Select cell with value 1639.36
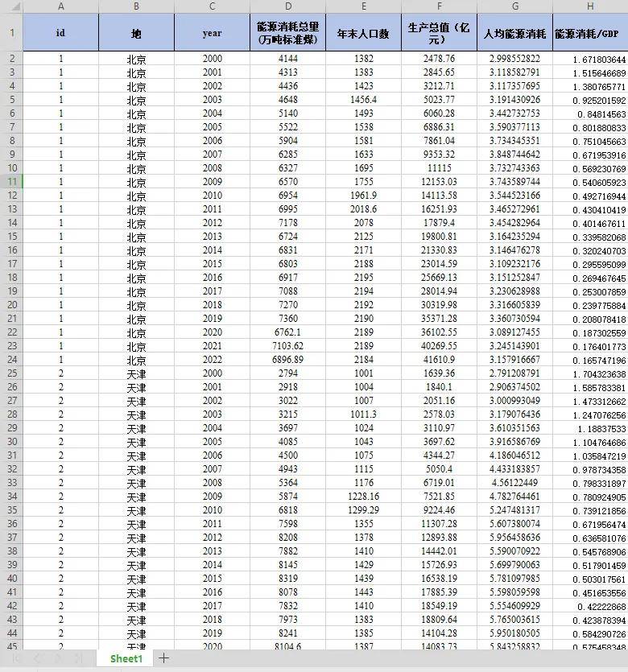The height and width of the screenshot is (672, 628). point(440,373)
